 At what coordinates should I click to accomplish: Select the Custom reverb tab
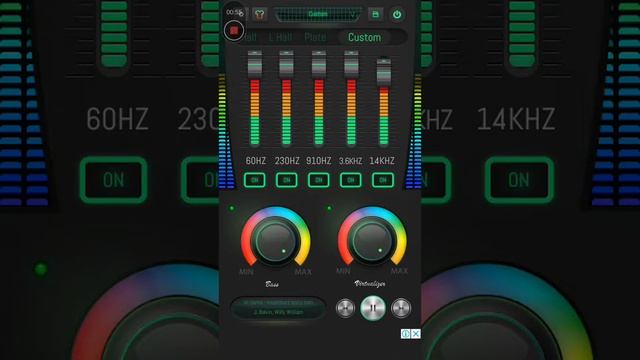364,38
